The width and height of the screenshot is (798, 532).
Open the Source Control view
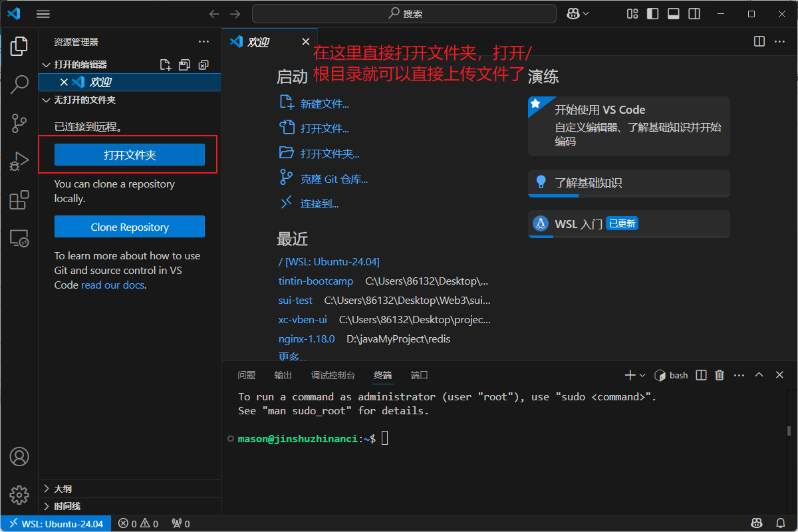[x=19, y=123]
